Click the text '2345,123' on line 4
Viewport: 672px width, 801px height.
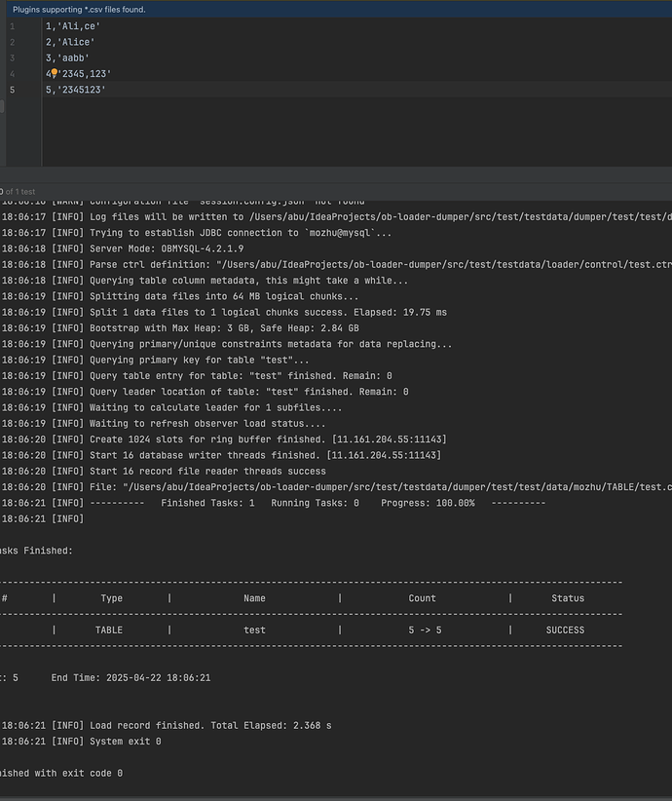[84, 73]
